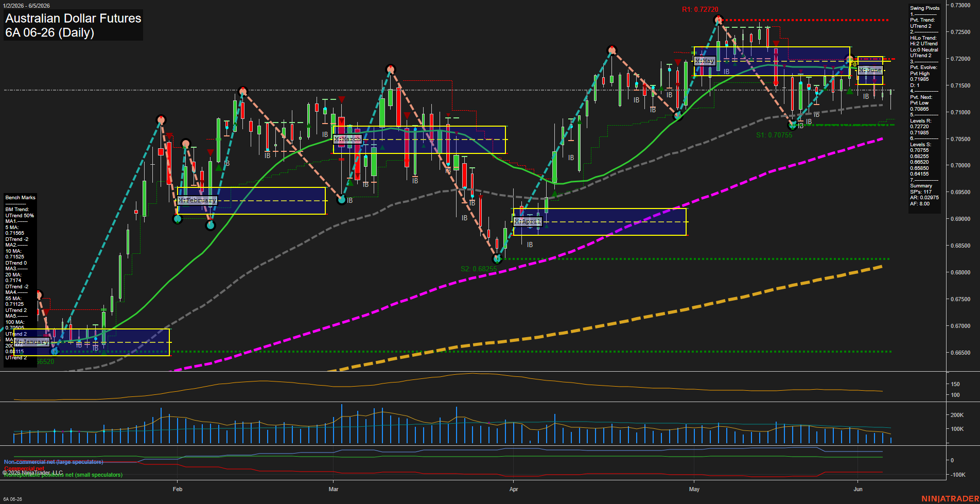The height and width of the screenshot is (504, 980).
Task: Click the M:January monthly range label
Action: pos(31,342)
